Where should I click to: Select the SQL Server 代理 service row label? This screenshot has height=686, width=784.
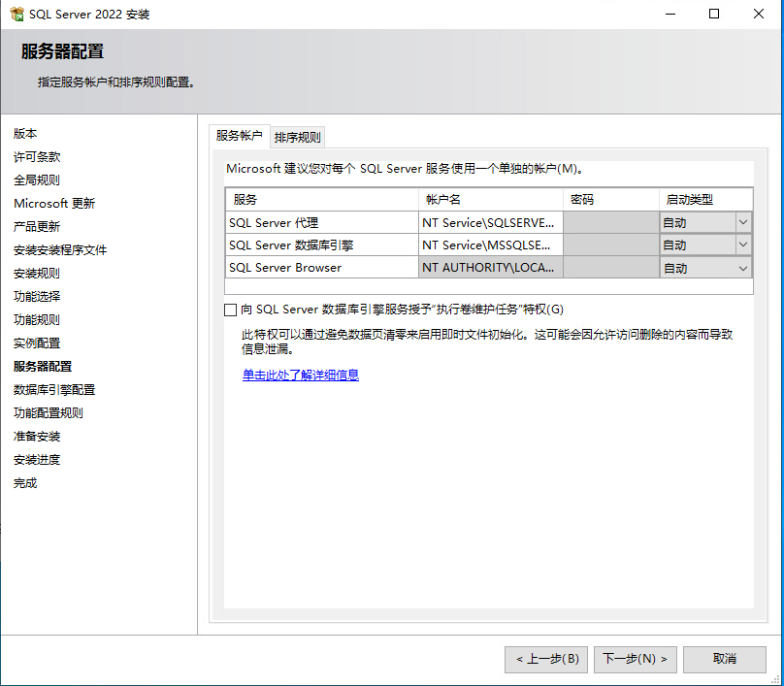(274, 223)
